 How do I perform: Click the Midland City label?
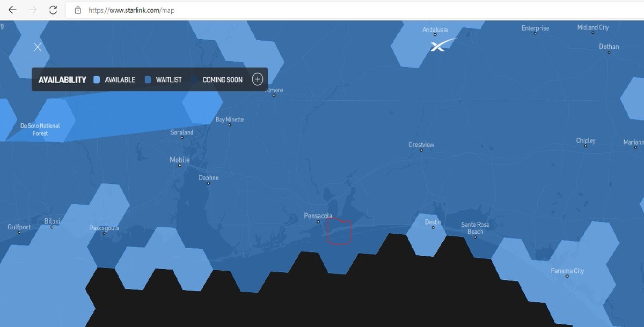pos(593,27)
